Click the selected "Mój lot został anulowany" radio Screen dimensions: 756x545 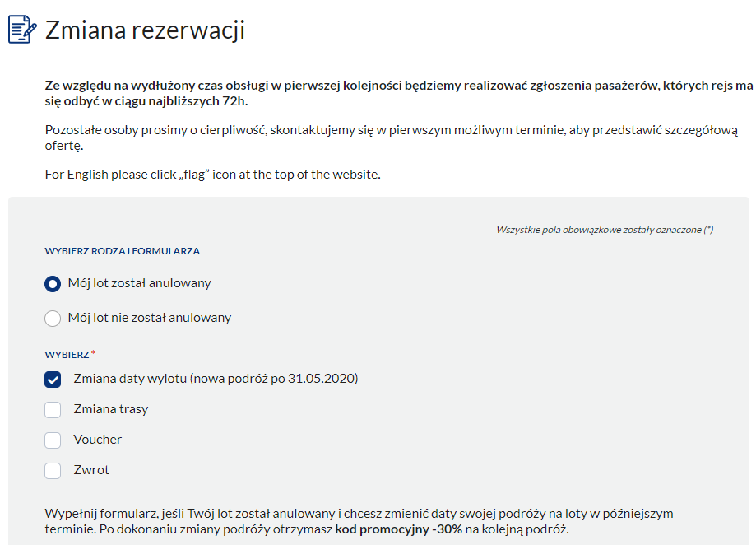tap(52, 284)
